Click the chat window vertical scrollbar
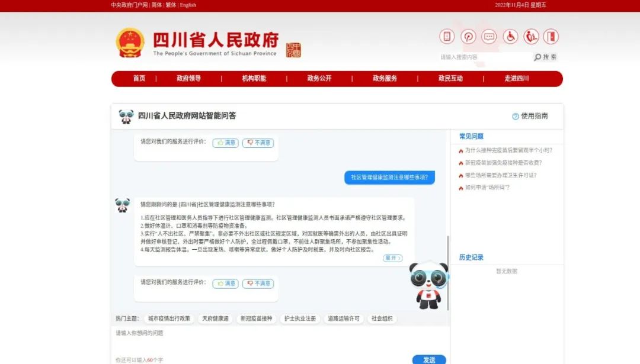This screenshot has height=364, width=640. tap(447, 272)
